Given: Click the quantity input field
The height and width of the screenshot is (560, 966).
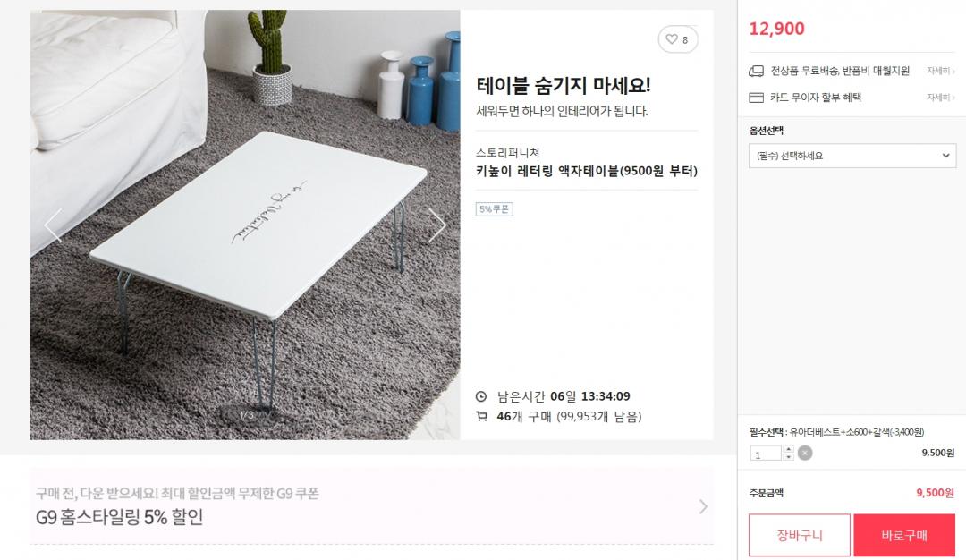Looking at the screenshot, I should (x=766, y=454).
